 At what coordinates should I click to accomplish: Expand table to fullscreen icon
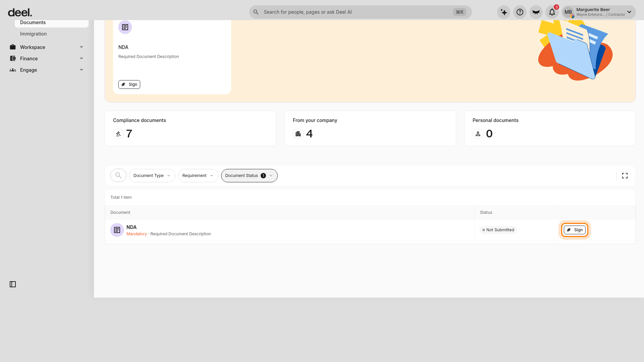[625, 176]
